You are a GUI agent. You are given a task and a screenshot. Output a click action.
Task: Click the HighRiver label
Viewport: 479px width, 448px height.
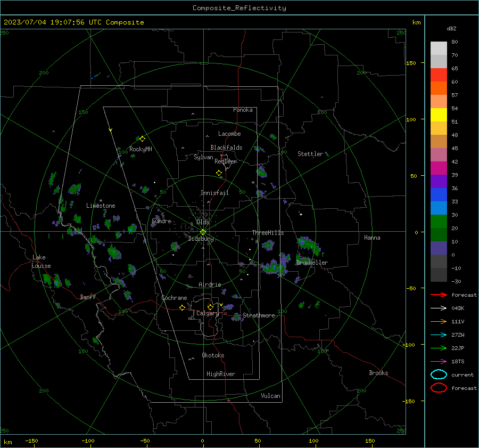(221, 374)
